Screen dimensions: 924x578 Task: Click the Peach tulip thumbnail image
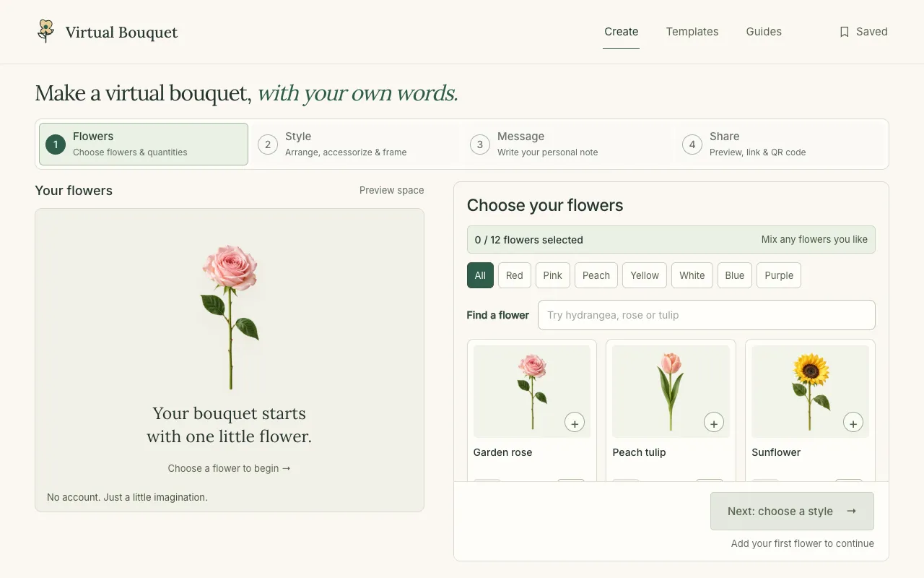671,392
